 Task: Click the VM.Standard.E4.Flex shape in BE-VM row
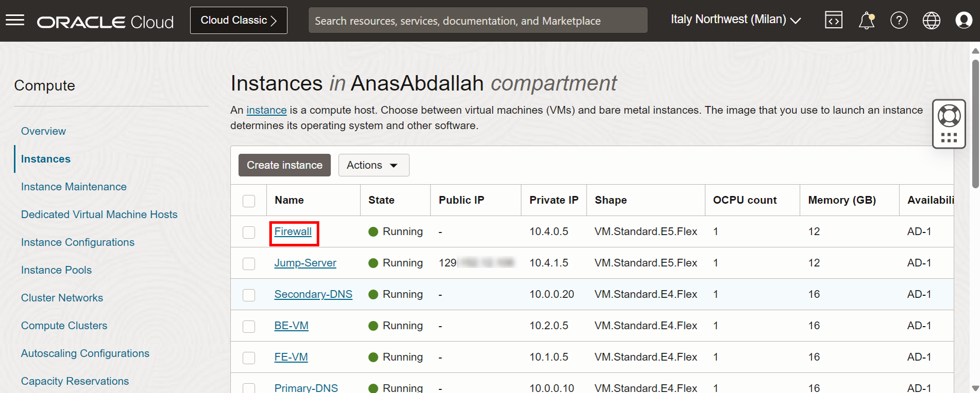click(646, 326)
